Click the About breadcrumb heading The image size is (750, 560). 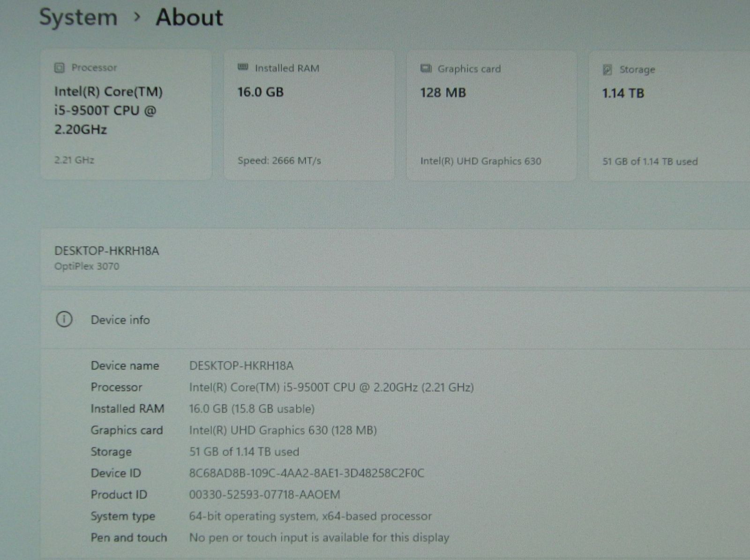pos(189,17)
